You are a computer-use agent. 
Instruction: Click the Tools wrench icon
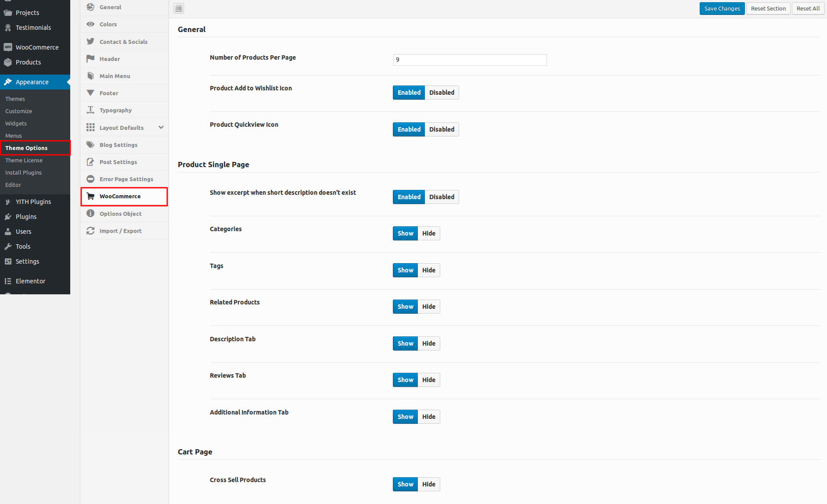coord(8,247)
